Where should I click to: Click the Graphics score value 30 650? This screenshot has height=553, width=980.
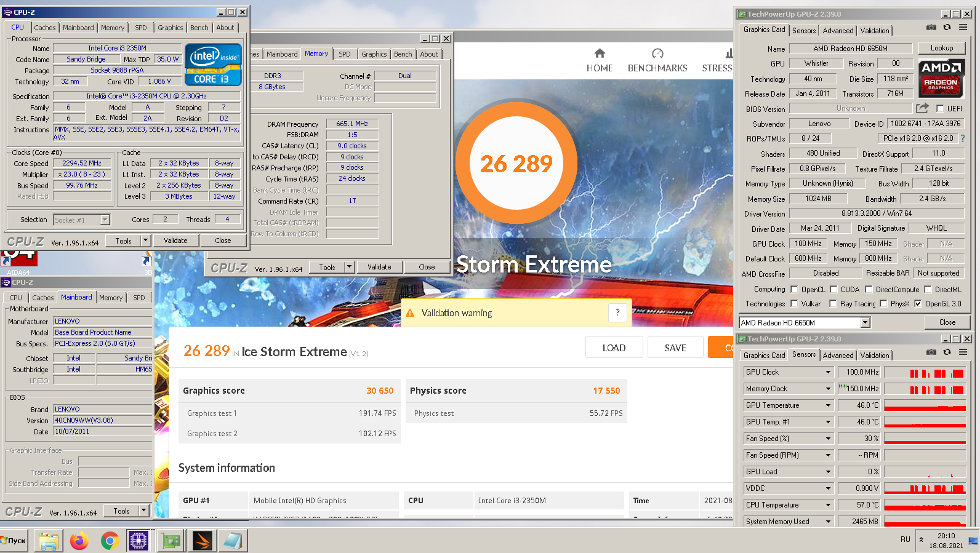[380, 391]
